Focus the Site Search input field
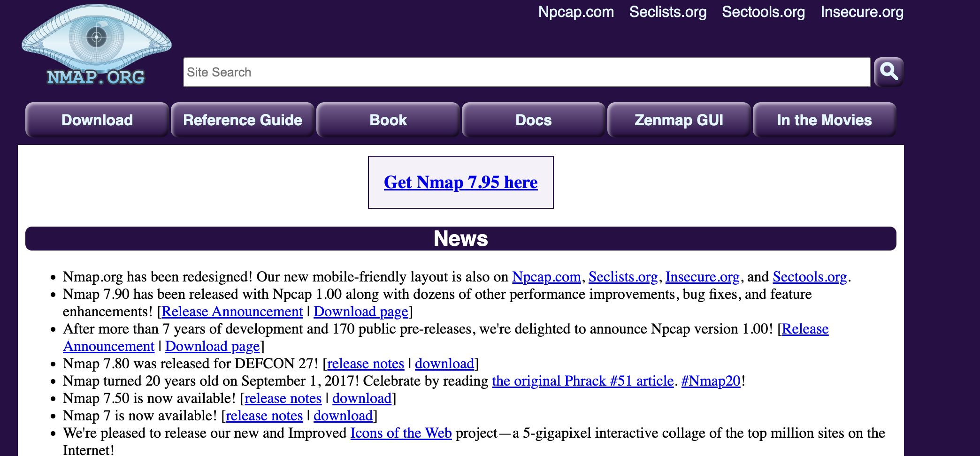The height and width of the screenshot is (456, 980). (527, 72)
